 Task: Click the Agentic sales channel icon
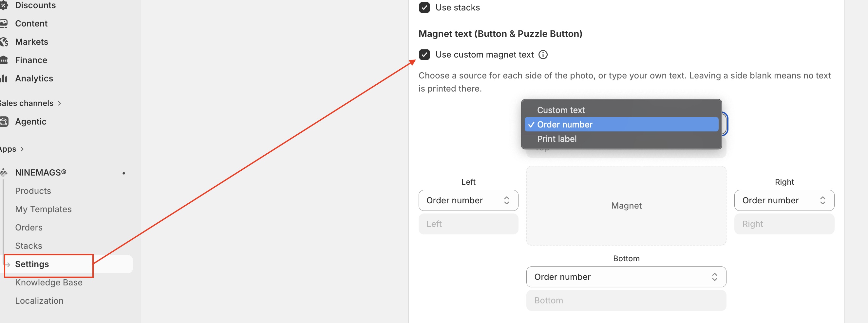tap(4, 122)
